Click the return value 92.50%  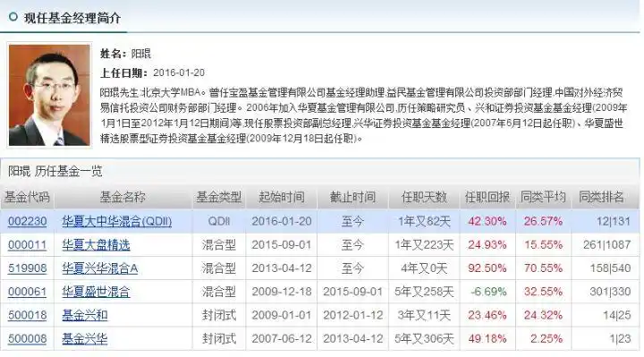pyautogui.click(x=487, y=268)
